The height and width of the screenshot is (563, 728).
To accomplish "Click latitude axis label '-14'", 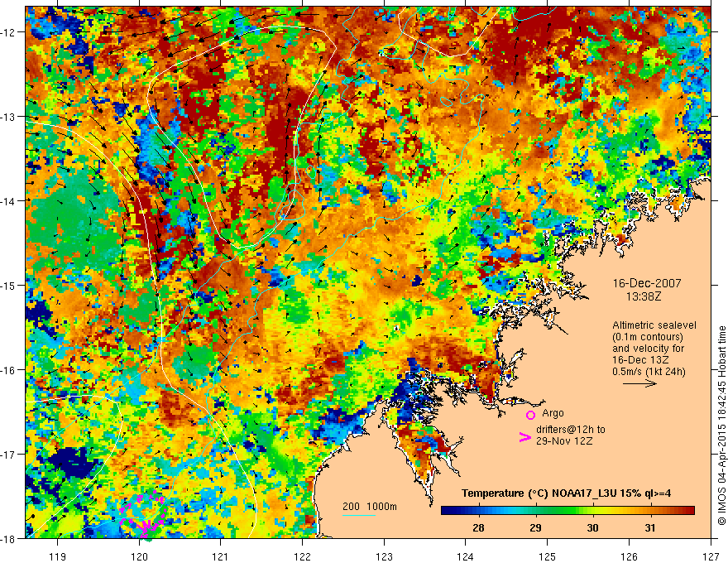I will [8, 201].
